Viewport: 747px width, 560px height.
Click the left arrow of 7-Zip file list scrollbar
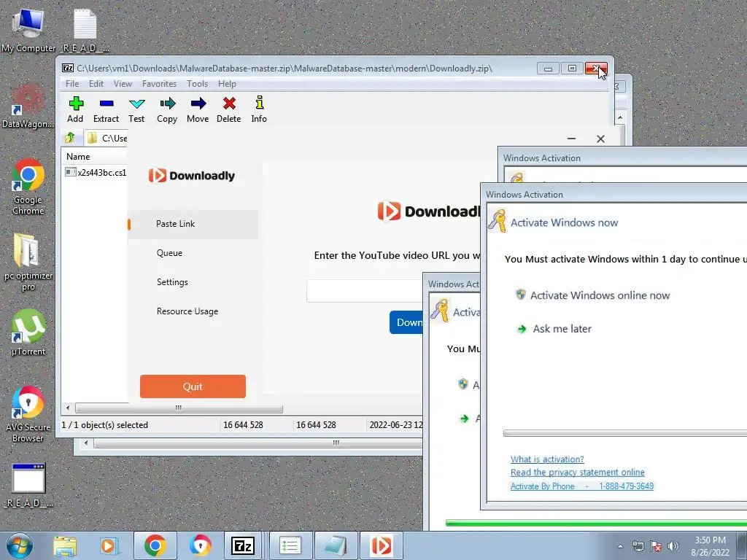pos(68,408)
